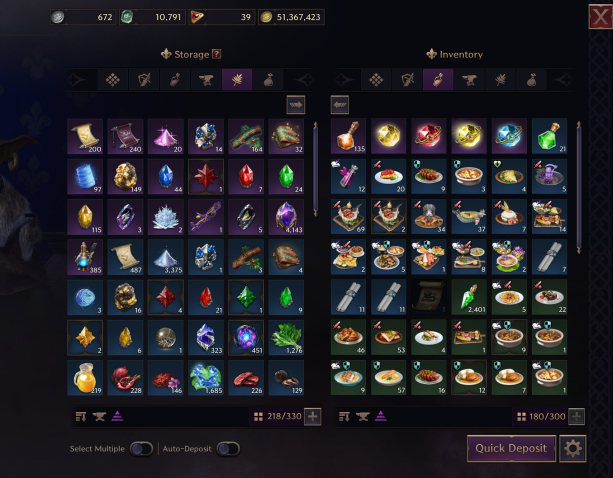Screen dimensions: 613x478
Task: Click purple triangle icon under storage
Action: coord(117,417)
